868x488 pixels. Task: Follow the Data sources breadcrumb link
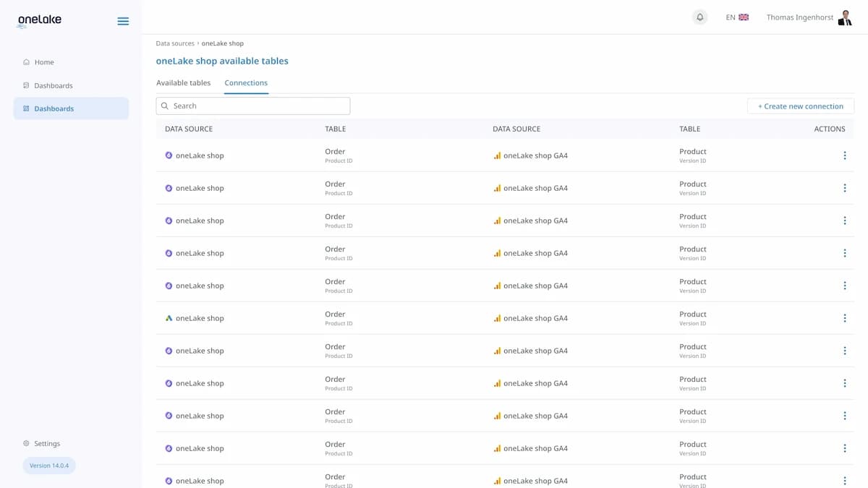[x=175, y=43]
